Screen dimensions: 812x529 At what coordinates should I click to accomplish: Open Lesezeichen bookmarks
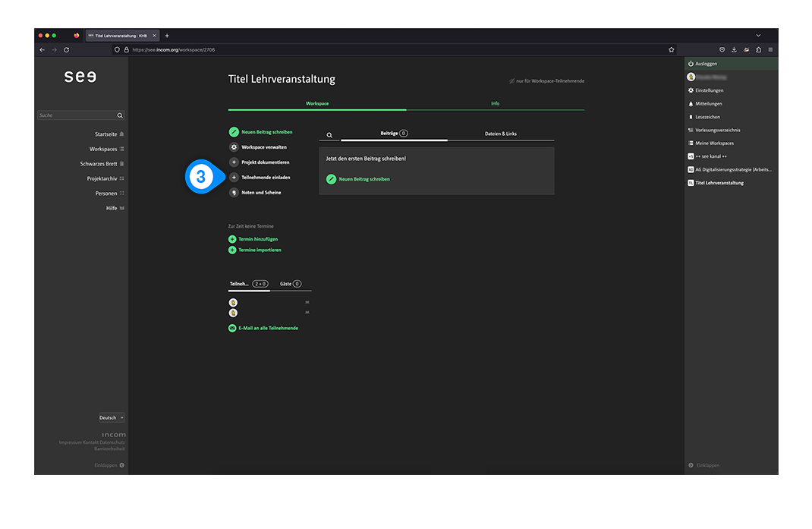click(x=703, y=117)
